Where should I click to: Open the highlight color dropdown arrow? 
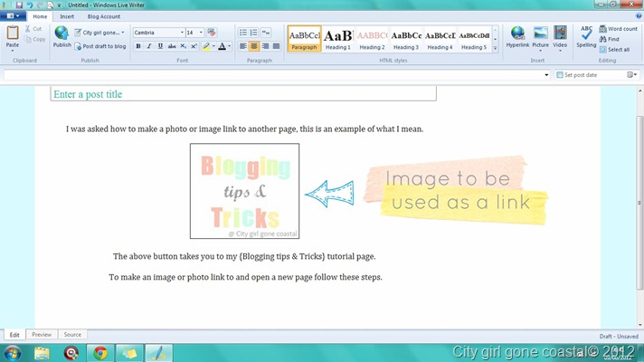point(213,46)
